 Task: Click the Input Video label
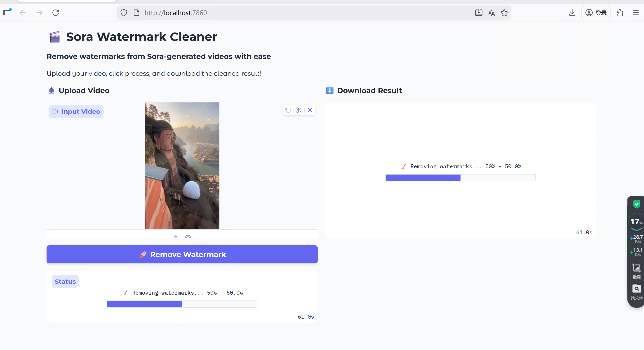[76, 112]
